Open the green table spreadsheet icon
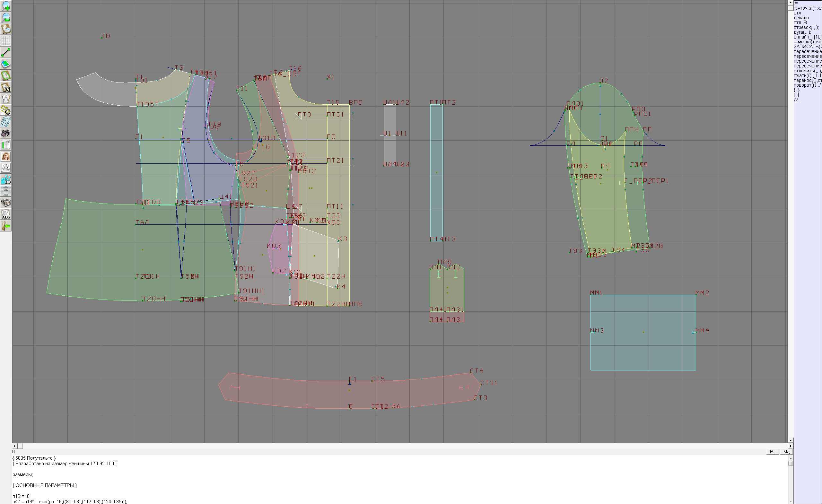The image size is (822, 504). (x=6, y=145)
